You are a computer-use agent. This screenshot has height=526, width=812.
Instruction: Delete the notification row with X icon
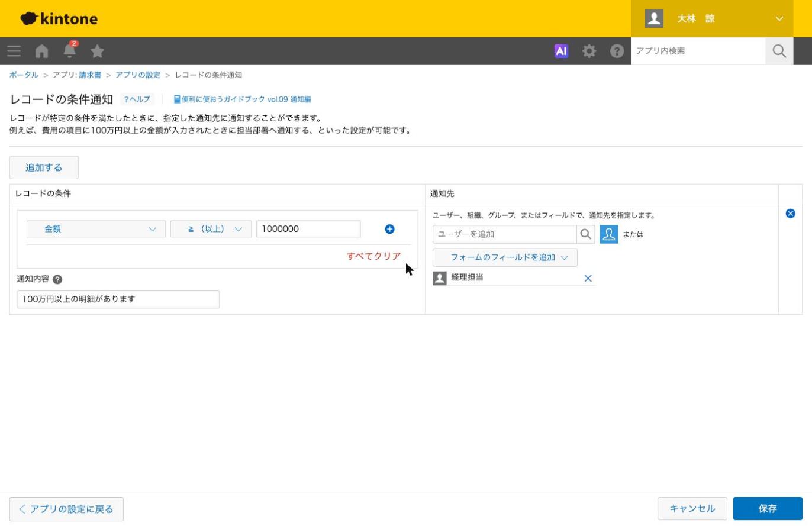tap(790, 214)
